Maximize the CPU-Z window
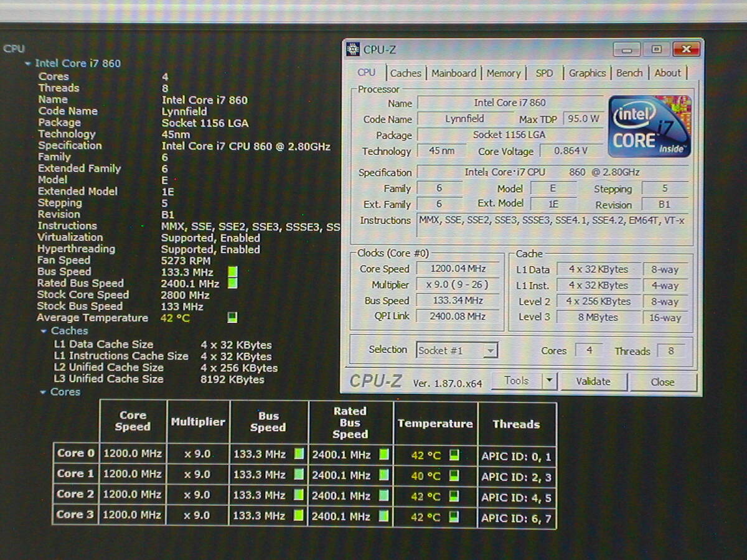The image size is (747, 560). click(x=656, y=49)
